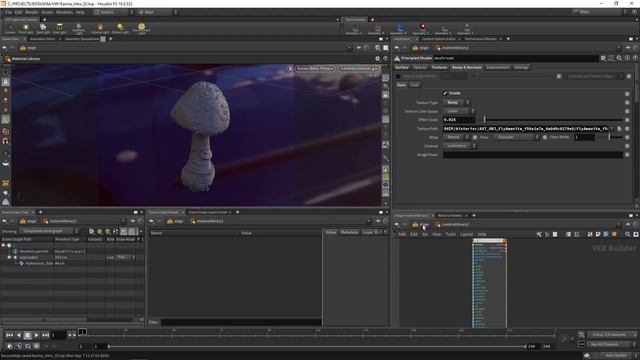The width and height of the screenshot is (640, 360).
Task: Click the help icon in parameter header
Action: point(635,58)
